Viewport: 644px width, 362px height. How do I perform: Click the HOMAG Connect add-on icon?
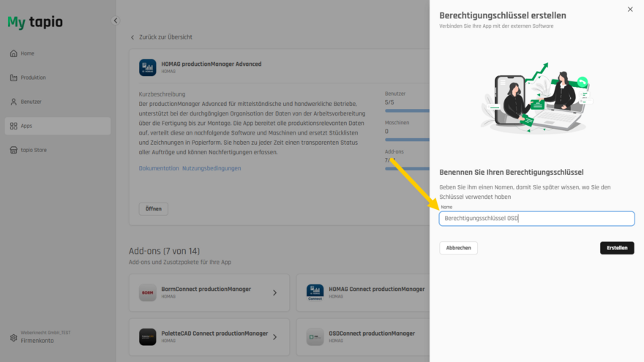pyautogui.click(x=315, y=293)
